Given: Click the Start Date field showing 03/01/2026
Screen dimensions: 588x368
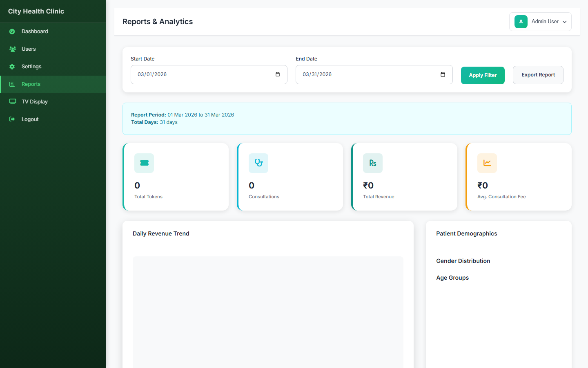Looking at the screenshot, I should pos(209,74).
